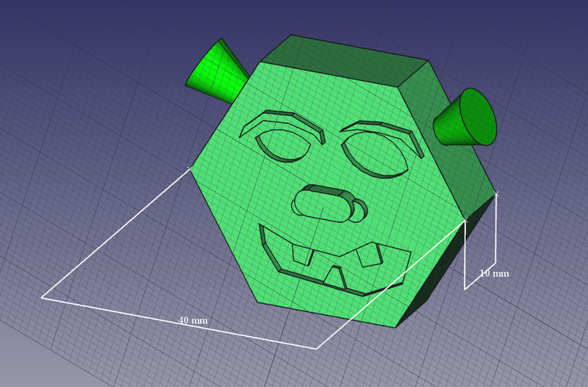Select the upper right tooth
588x387 pixels.
point(367,255)
